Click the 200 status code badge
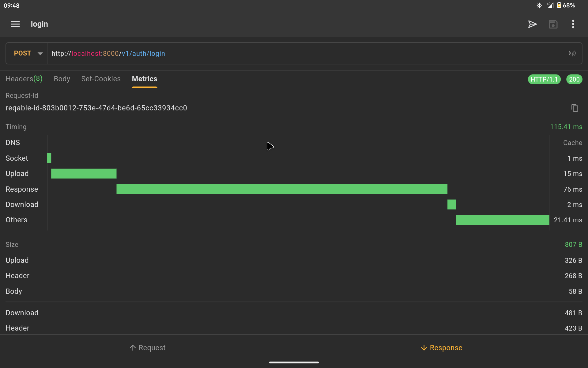The width and height of the screenshot is (588, 368). click(574, 79)
